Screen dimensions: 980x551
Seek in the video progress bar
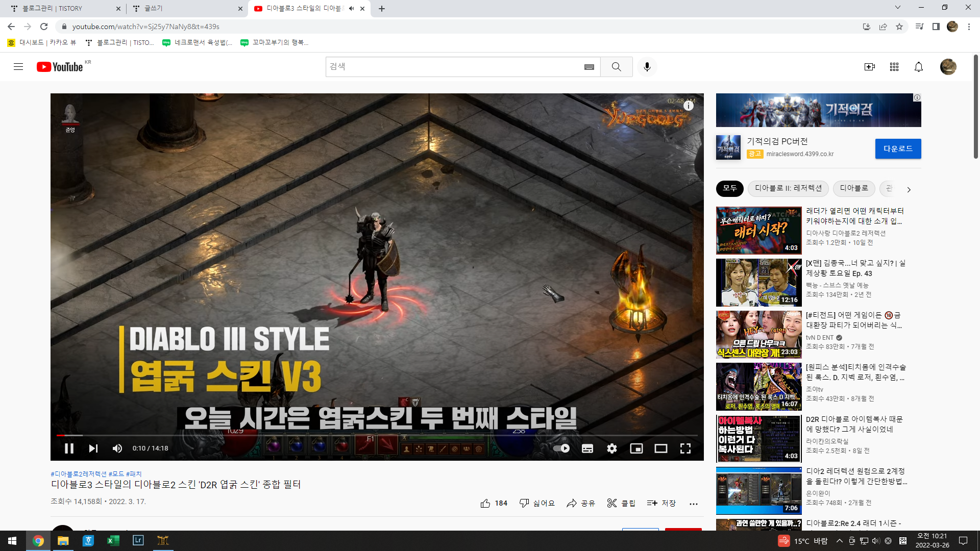coord(357,435)
